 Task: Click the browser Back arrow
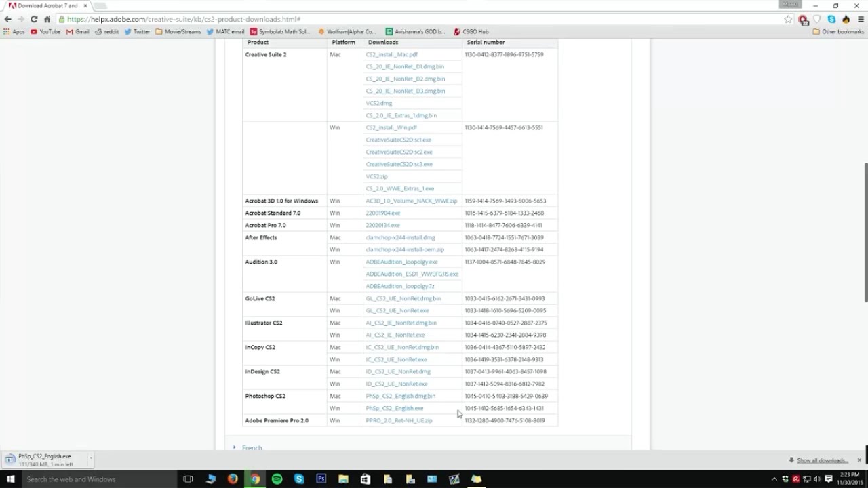(x=7, y=19)
